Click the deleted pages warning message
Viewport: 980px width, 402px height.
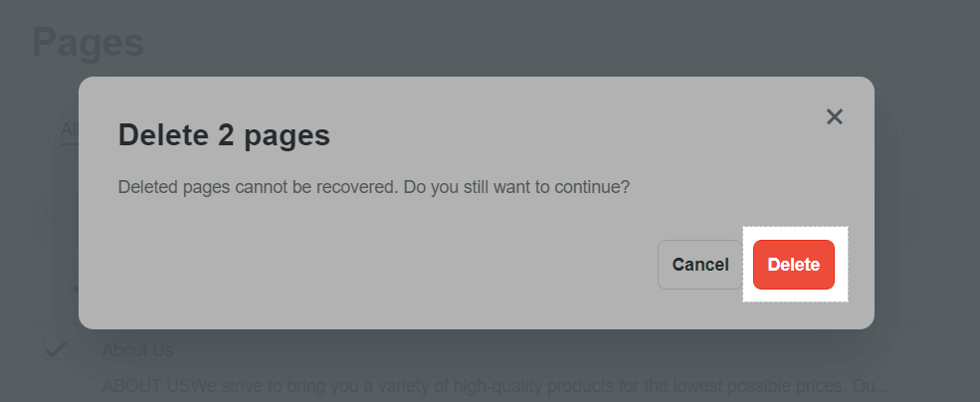tap(374, 187)
